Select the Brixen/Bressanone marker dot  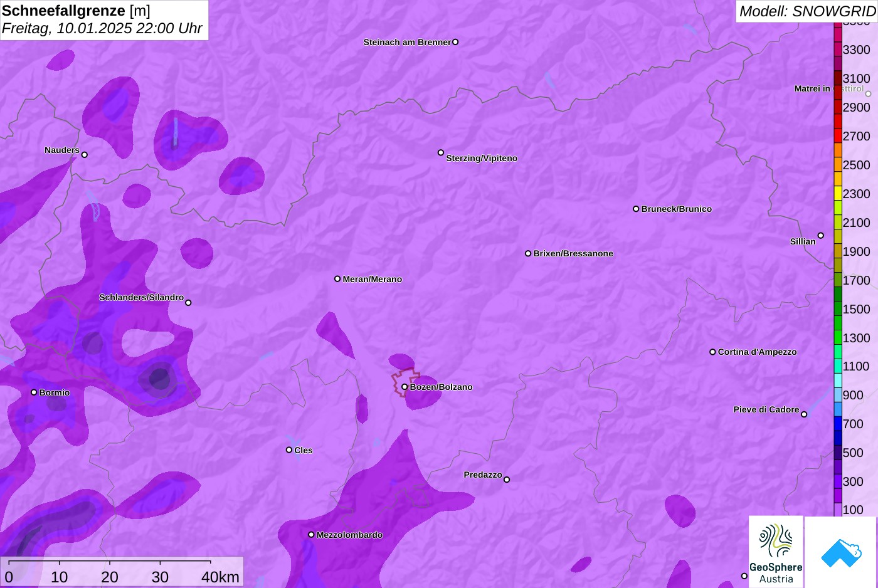(x=528, y=253)
